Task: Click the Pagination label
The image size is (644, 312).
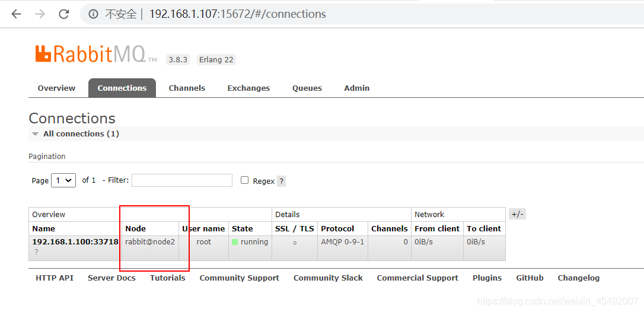Action: [x=47, y=156]
